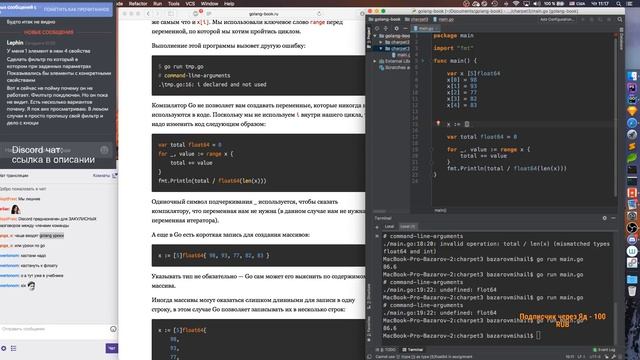Hide the Project panel with the minus icon
This screenshot has width=640, height=360.
click(x=405, y=29)
